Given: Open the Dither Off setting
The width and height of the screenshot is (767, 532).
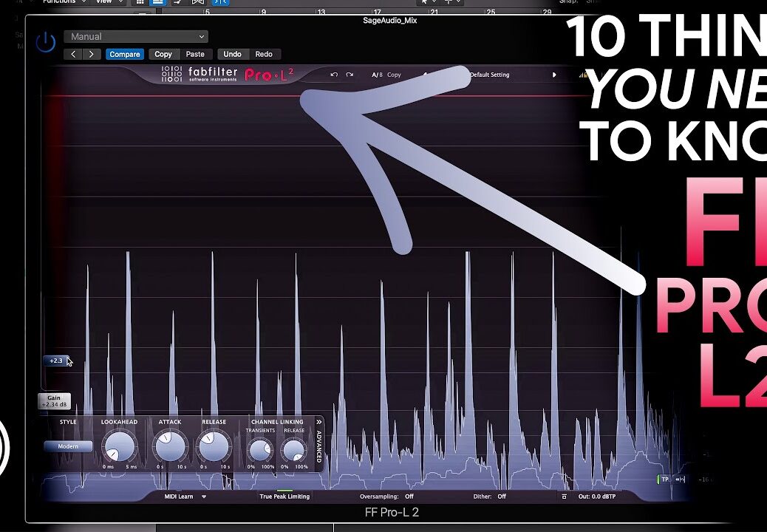Looking at the screenshot, I should click(x=490, y=497).
